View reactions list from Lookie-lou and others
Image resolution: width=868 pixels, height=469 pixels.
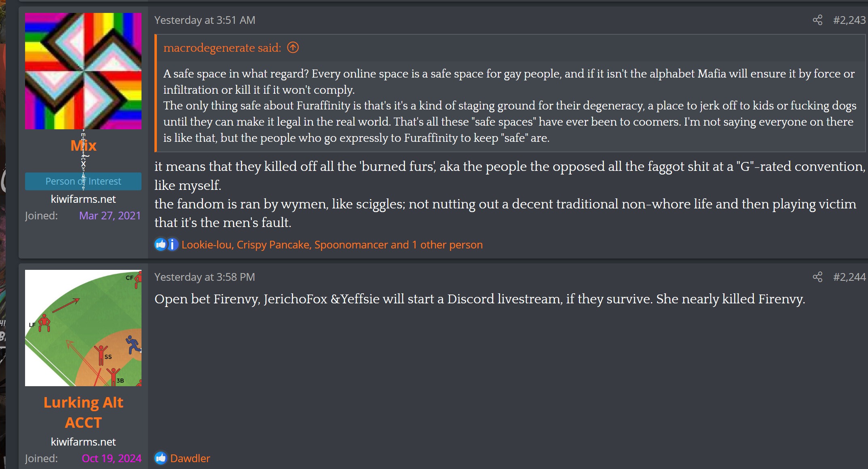pyautogui.click(x=332, y=245)
